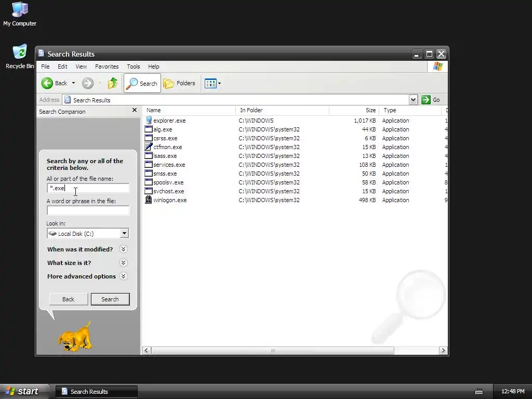Go up one folder level

(x=112, y=83)
